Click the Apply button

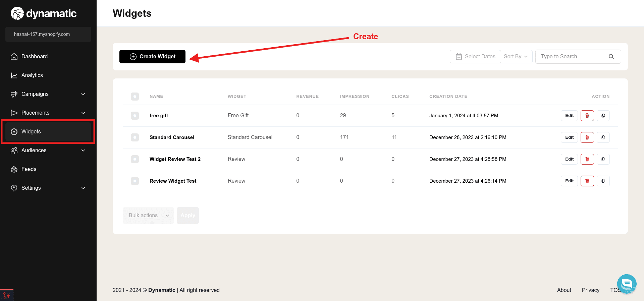(x=188, y=216)
